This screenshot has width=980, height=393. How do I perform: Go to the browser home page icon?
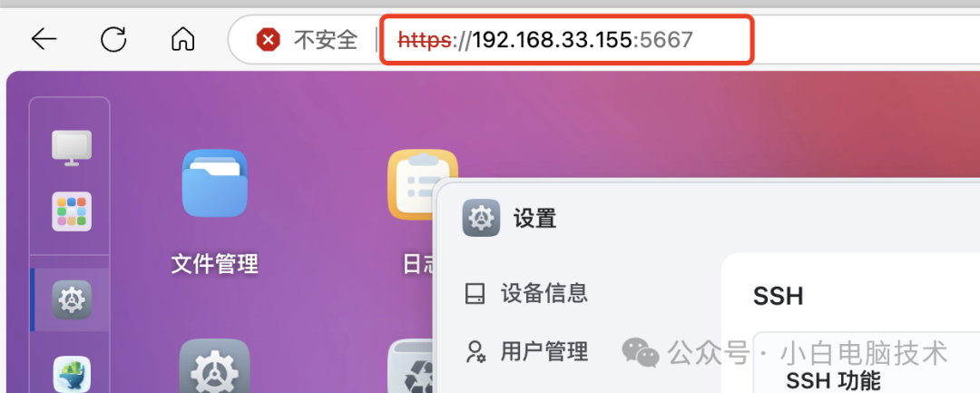tap(182, 39)
